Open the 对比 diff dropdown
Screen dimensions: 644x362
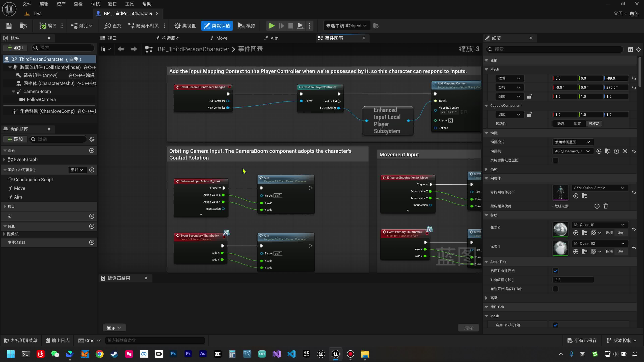pyautogui.click(x=82, y=26)
